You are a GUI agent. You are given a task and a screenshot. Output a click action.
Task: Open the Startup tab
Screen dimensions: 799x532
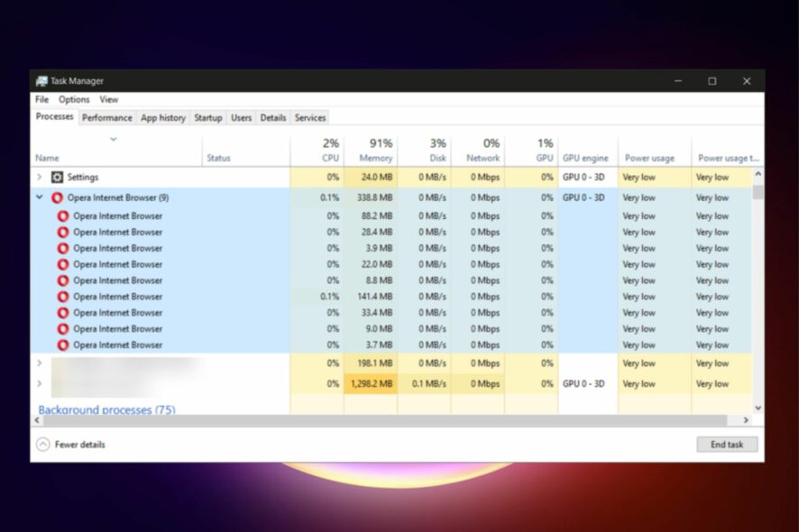click(208, 118)
